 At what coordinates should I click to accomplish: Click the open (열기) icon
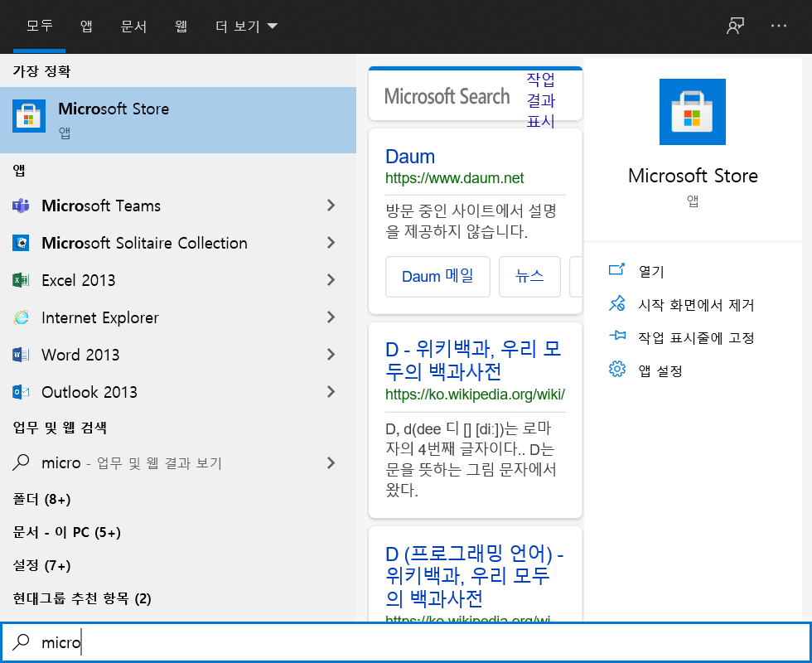tap(616, 270)
